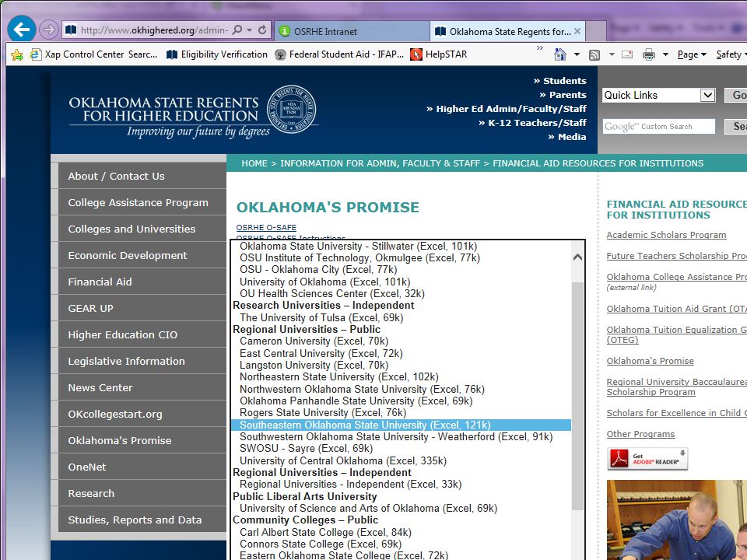
Task: Select Langston University option
Action: [401, 366]
